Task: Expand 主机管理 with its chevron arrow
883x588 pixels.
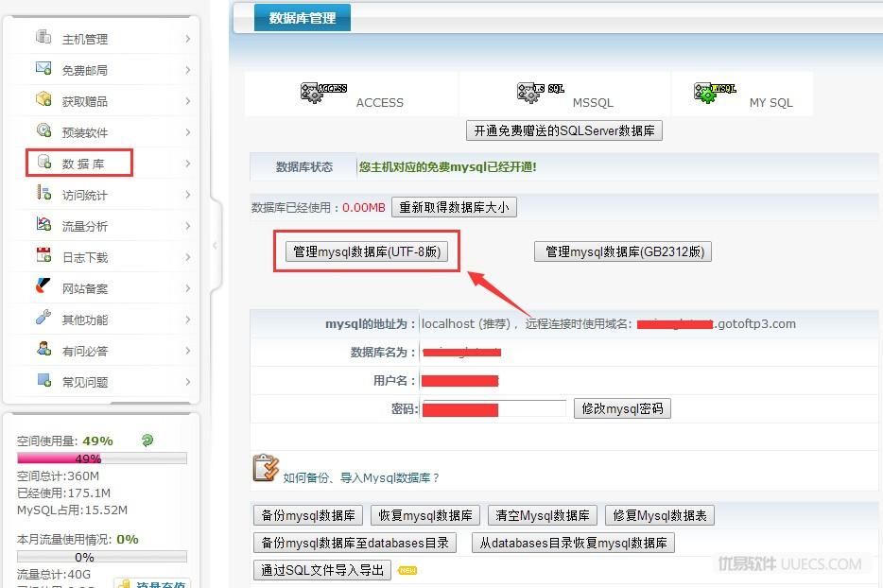Action: 187,39
